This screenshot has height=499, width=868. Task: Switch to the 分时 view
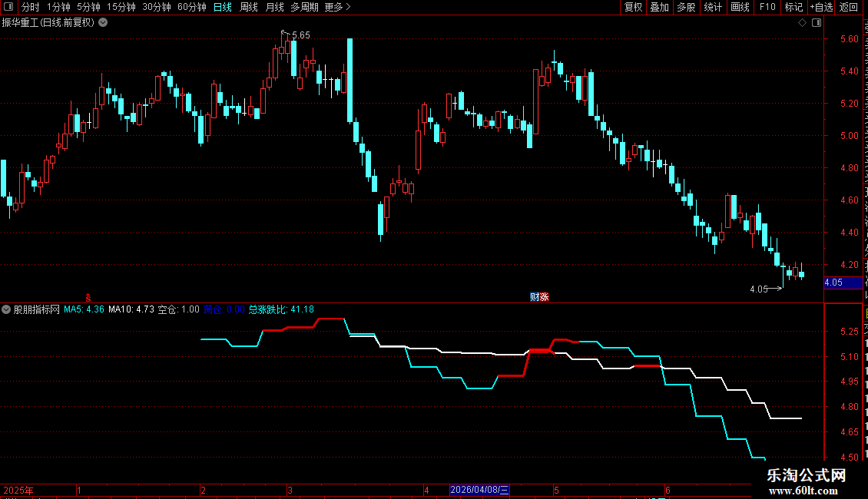(x=31, y=7)
